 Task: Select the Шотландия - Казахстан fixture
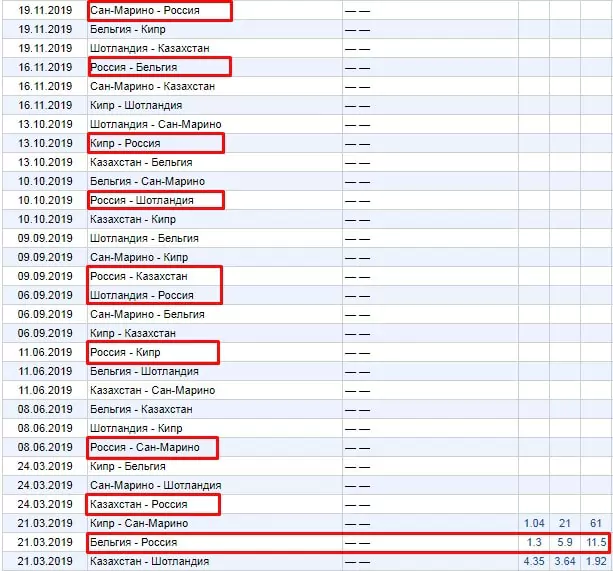(150, 48)
